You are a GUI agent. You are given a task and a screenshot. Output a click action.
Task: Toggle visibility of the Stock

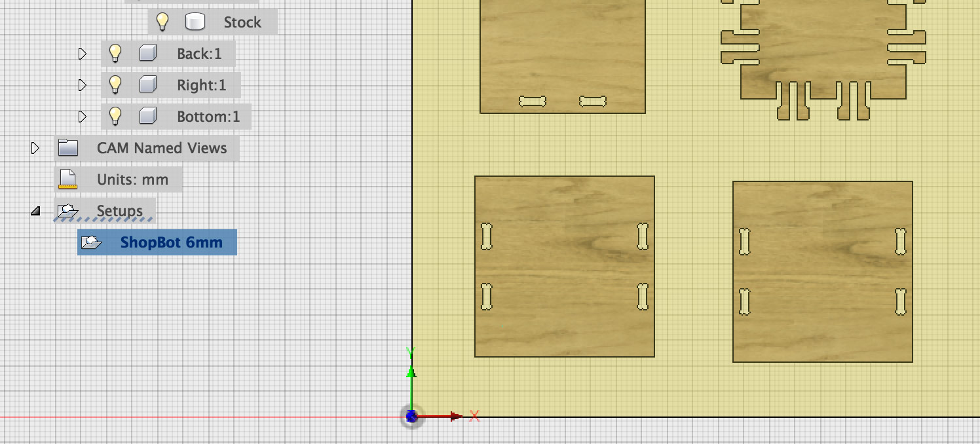coord(162,22)
